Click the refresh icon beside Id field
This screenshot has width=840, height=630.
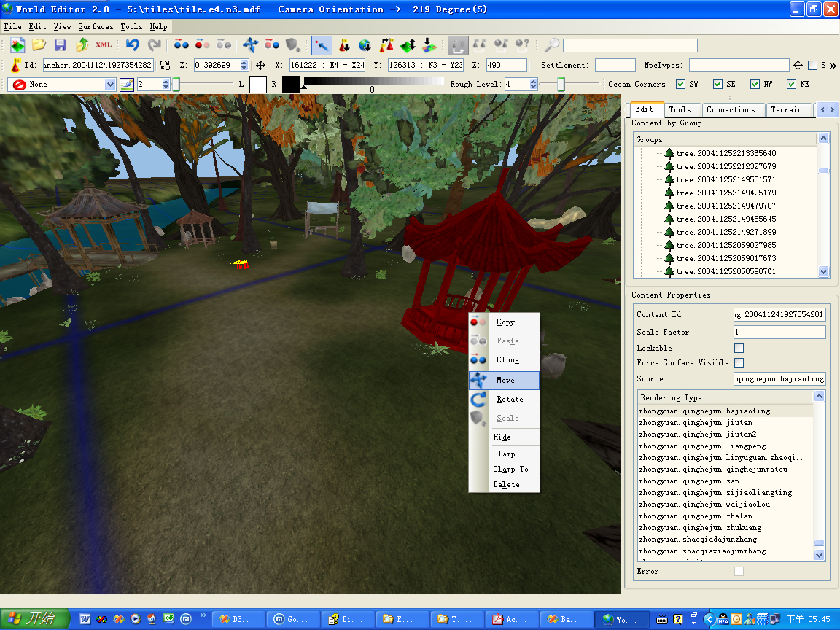165,66
